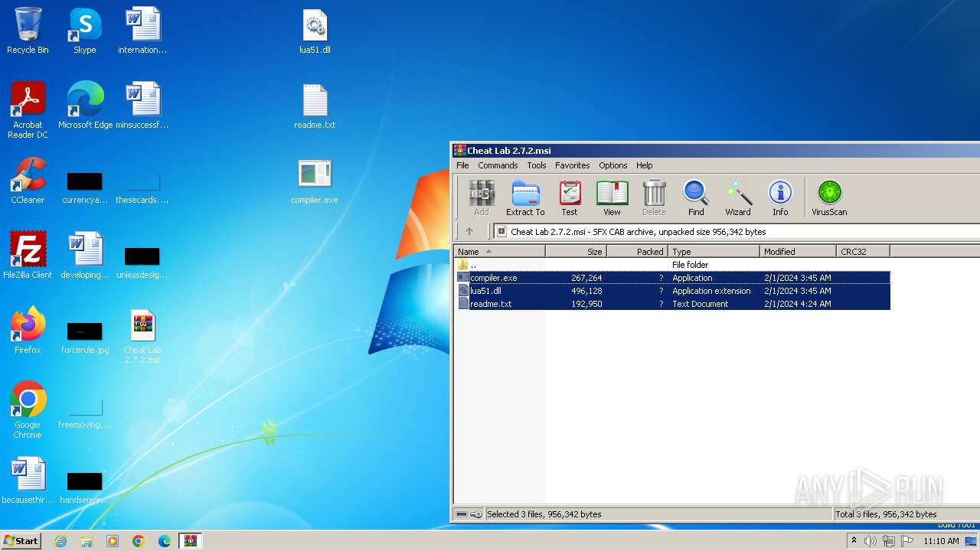Run Test on the archive
The height and width of the screenshot is (551, 980).
pos(570,198)
